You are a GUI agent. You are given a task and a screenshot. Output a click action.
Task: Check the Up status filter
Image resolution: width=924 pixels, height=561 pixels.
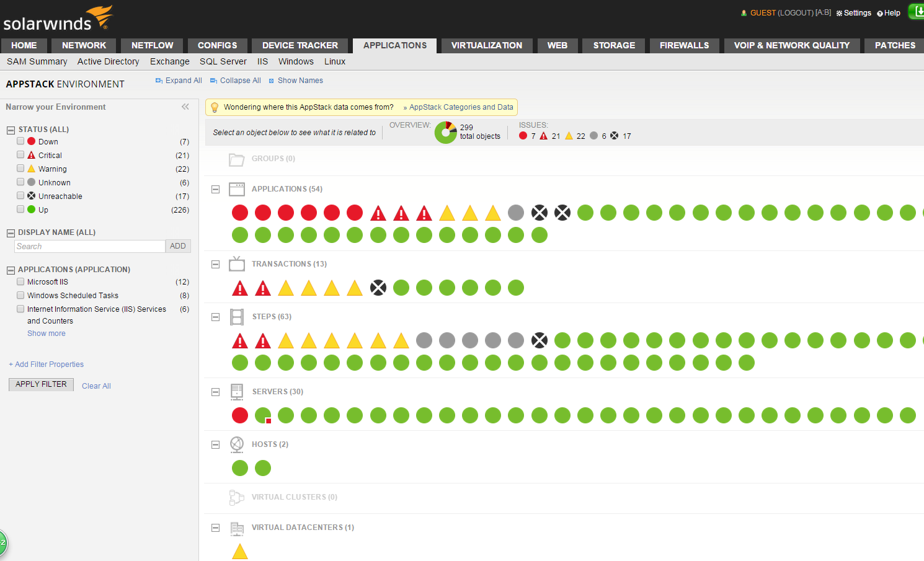point(20,210)
